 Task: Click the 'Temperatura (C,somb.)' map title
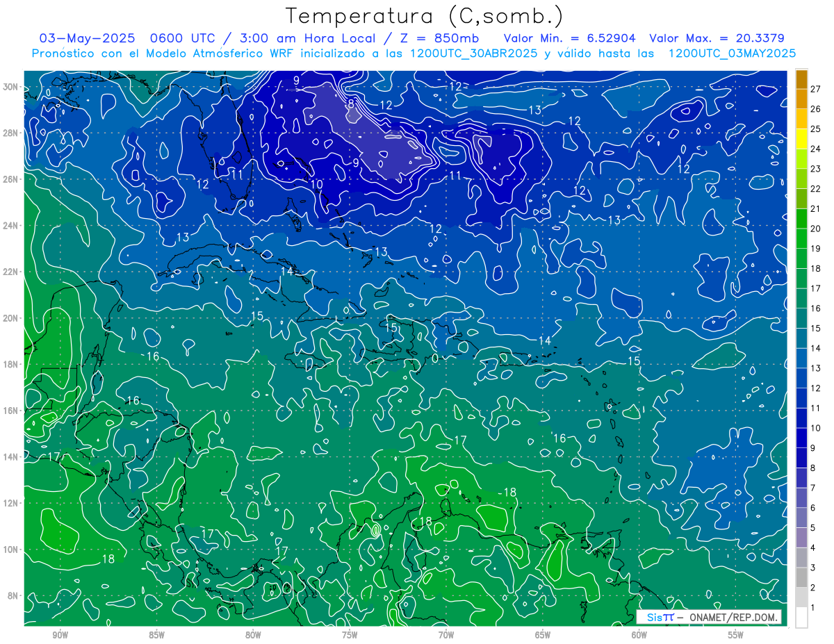(x=425, y=16)
